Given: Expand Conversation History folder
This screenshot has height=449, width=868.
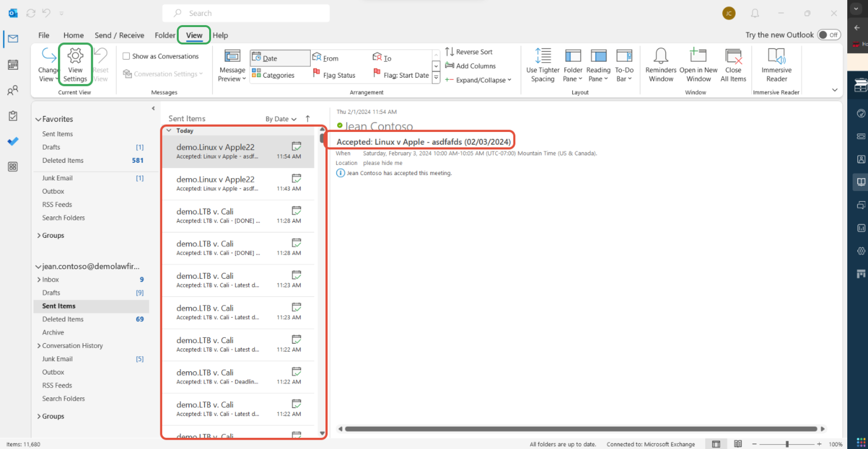Looking at the screenshot, I should point(39,346).
